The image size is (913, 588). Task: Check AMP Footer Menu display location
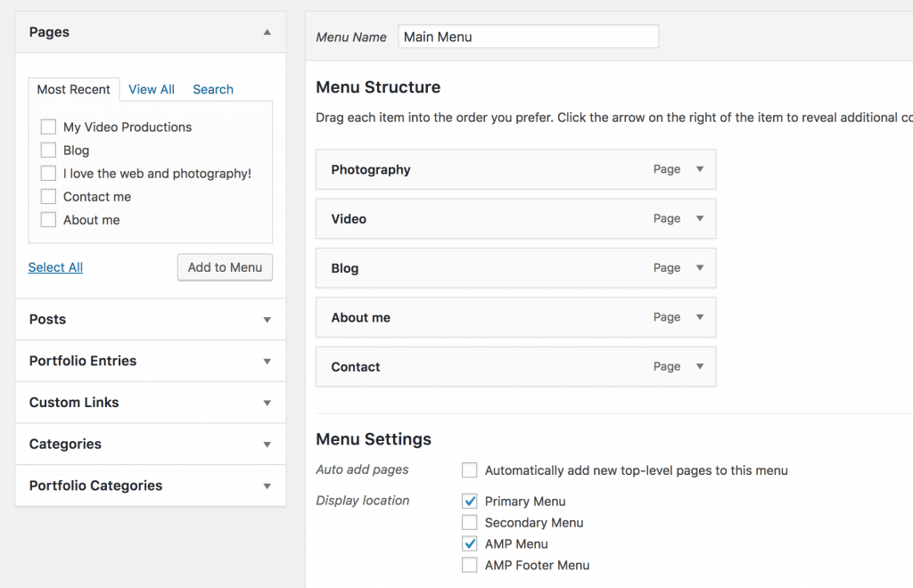click(469, 565)
